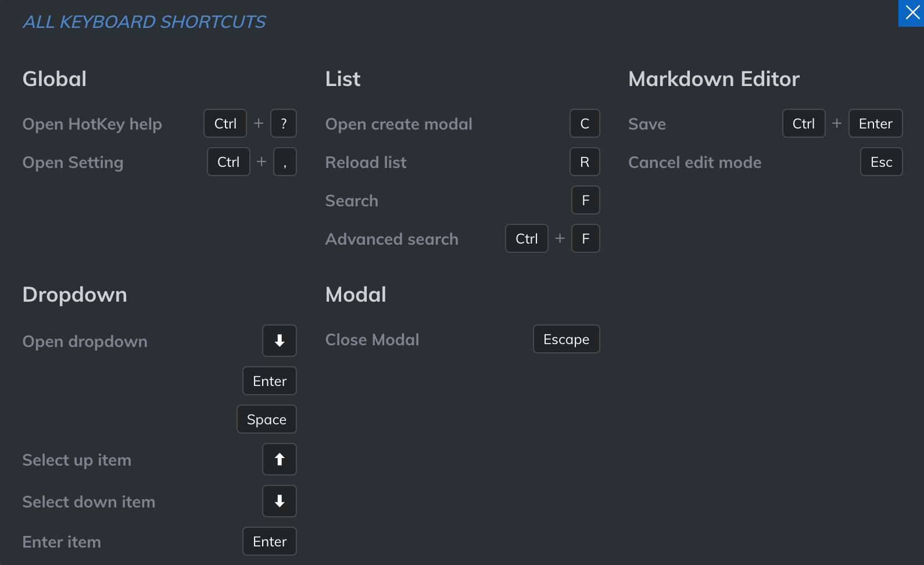Click down arrow key for Select down item
The height and width of the screenshot is (565, 924).
[x=280, y=501]
